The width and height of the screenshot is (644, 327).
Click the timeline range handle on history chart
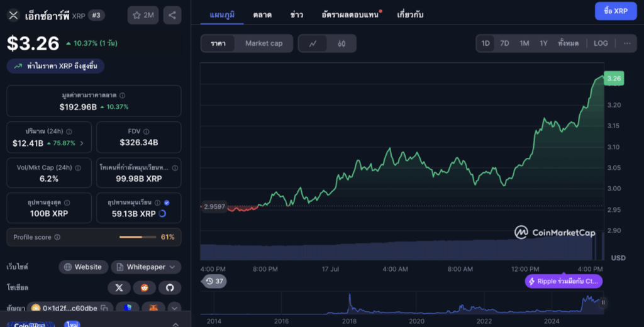click(x=603, y=302)
